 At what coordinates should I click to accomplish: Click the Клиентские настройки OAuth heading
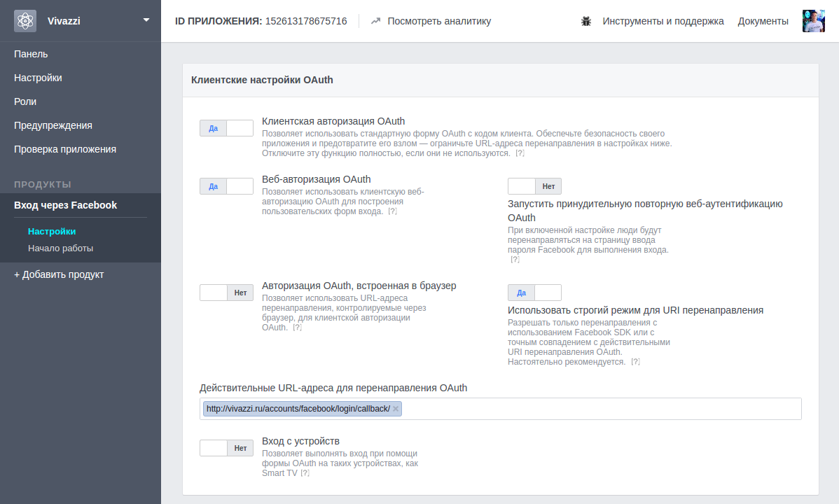(262, 80)
